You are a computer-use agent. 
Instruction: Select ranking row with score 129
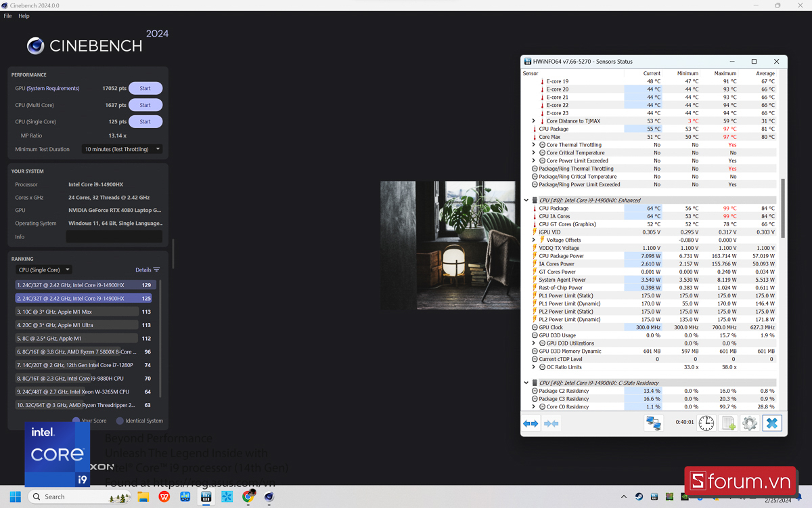coord(85,285)
